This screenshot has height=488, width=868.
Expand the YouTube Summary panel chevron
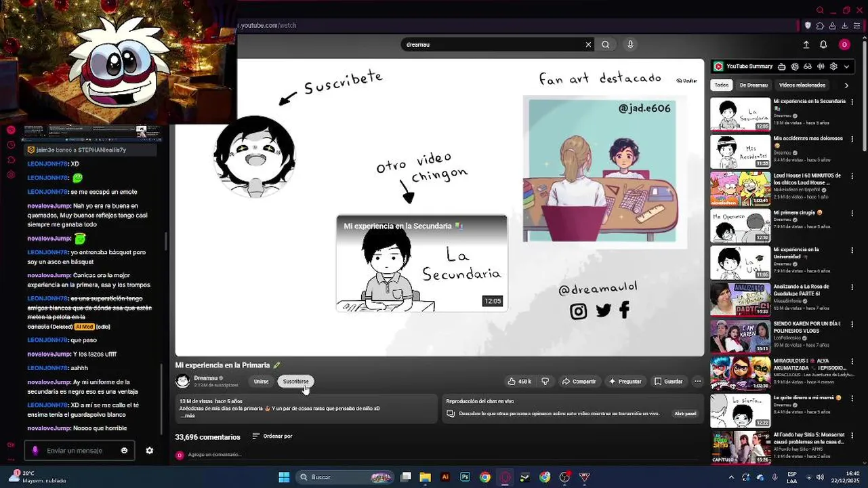pyautogui.click(x=846, y=66)
